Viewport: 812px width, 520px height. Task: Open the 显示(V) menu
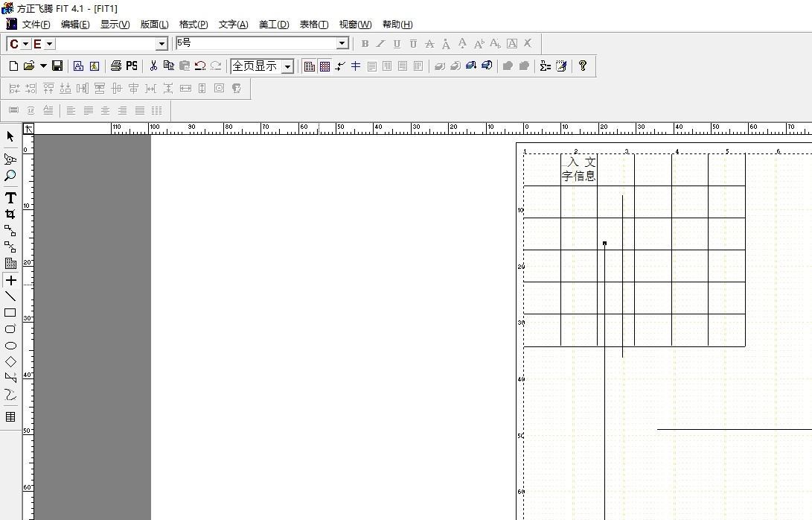coord(115,25)
